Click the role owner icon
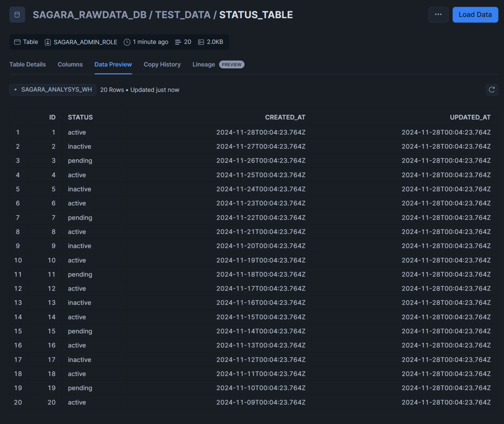 point(48,42)
